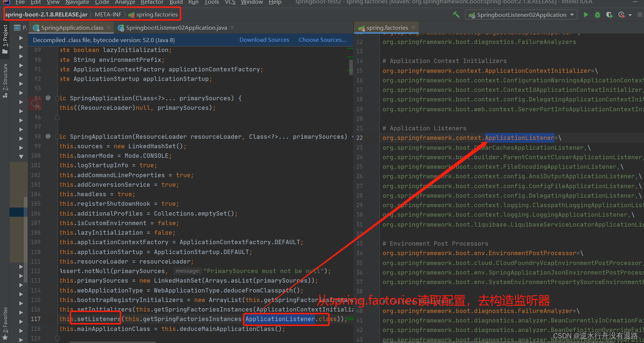Open the Refactor menu
Image resolution: width=644 pixels, height=343 pixels.
[x=152, y=2]
